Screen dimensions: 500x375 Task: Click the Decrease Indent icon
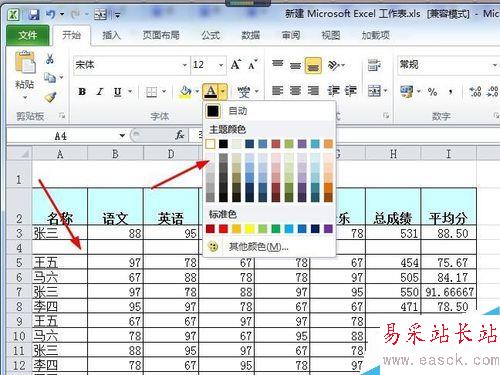(x=333, y=91)
